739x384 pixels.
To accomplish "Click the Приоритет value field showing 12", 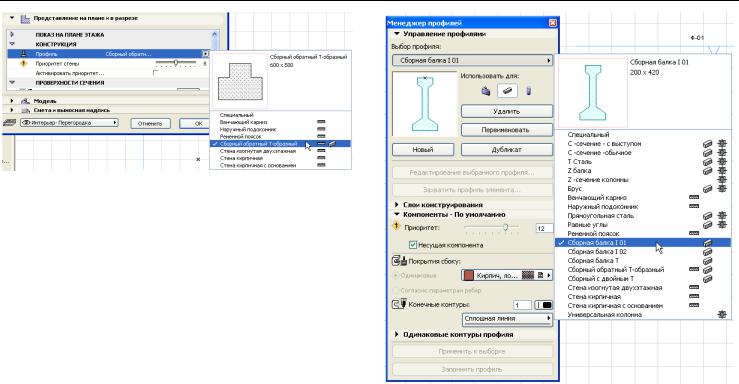I will point(543,228).
